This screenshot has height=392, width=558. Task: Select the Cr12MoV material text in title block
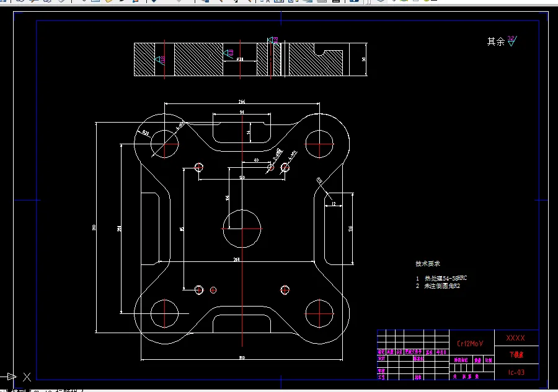(470, 343)
